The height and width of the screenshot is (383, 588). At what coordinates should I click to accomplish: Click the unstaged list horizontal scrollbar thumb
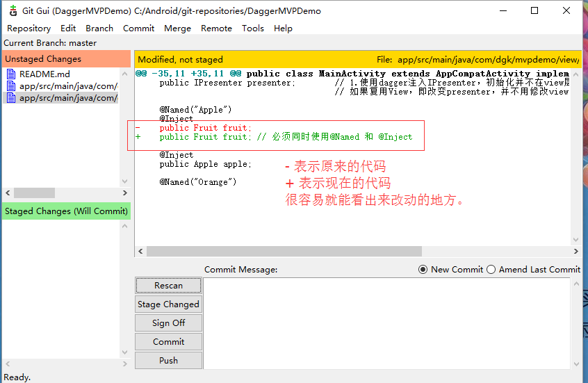coord(35,193)
